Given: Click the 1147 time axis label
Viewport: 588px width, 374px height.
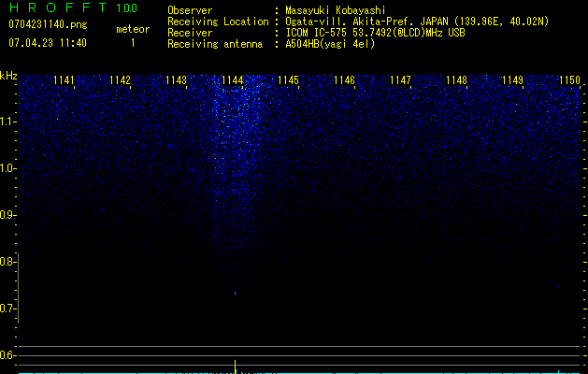Looking at the screenshot, I should coord(400,80).
